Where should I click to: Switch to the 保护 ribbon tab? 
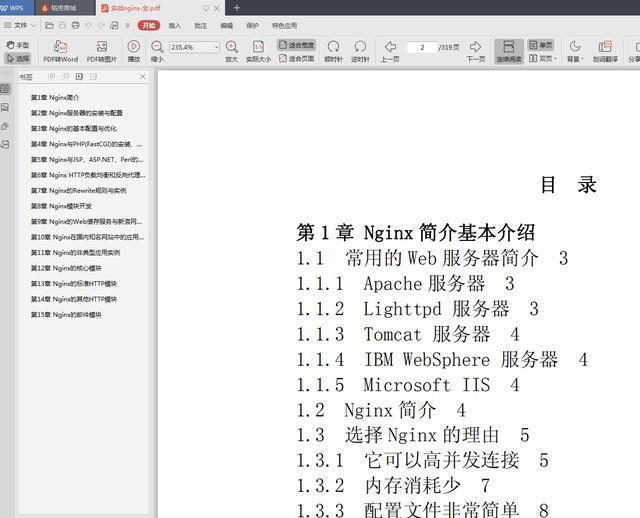[252, 26]
